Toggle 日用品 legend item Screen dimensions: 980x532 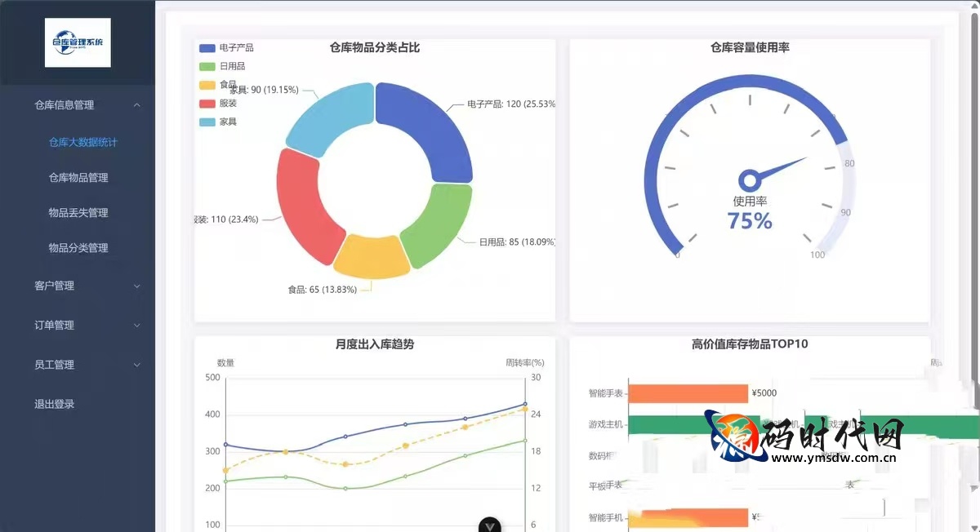tap(222, 66)
